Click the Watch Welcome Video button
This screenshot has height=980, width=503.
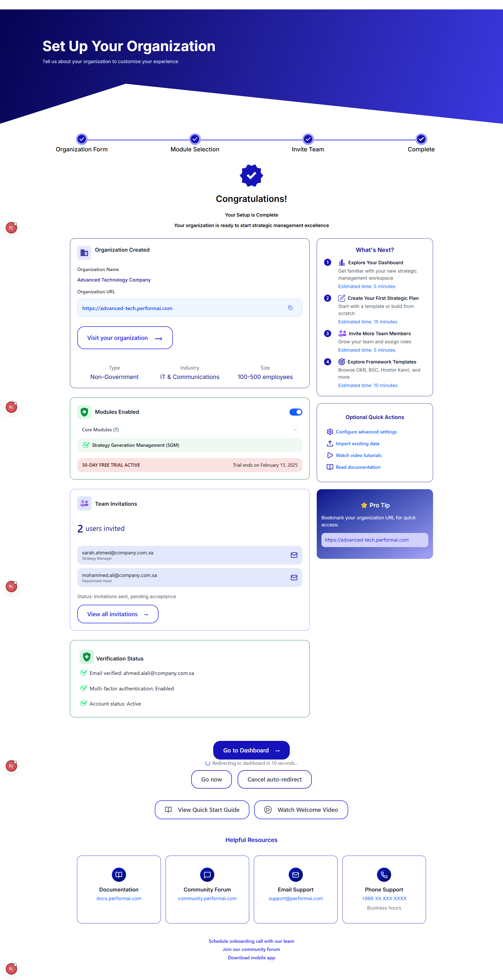point(300,810)
